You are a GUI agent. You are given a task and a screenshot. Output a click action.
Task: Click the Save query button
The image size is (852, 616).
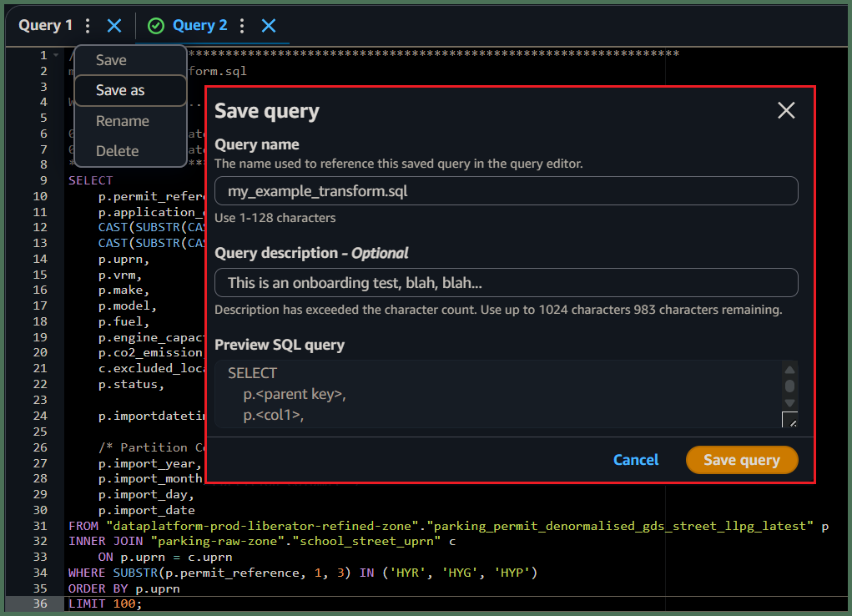click(742, 460)
